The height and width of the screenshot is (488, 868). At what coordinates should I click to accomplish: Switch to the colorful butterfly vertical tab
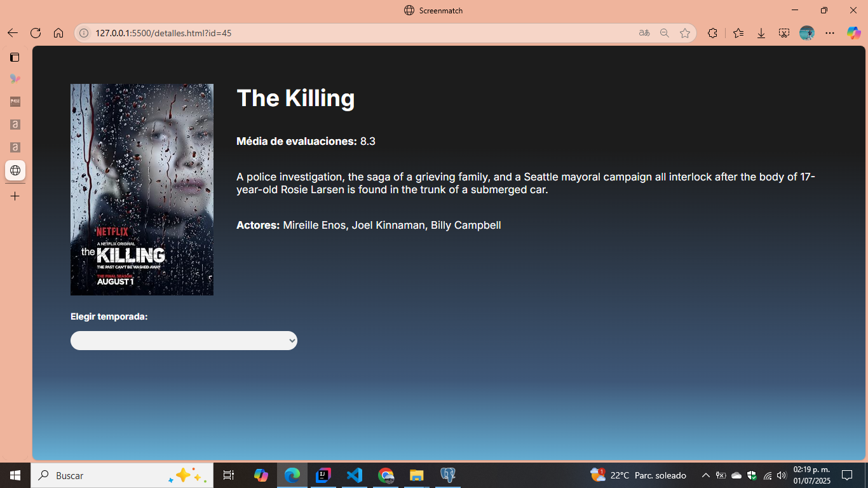click(x=15, y=79)
